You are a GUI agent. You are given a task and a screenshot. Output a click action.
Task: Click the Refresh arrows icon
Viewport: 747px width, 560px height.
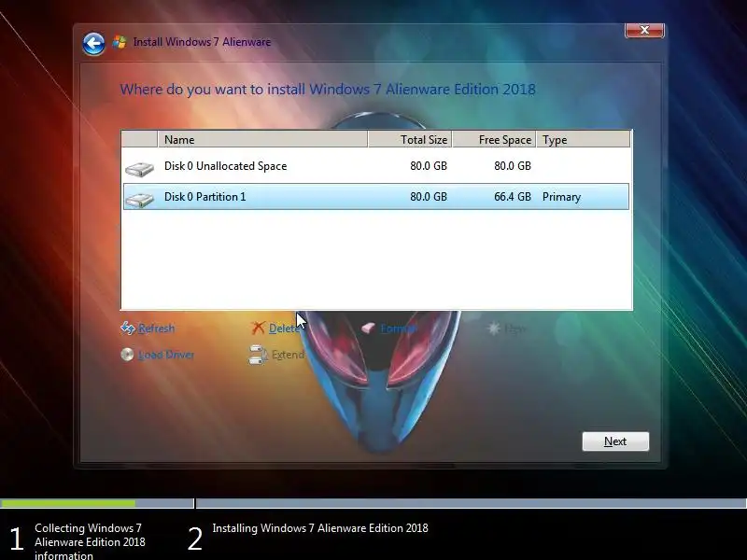tap(128, 328)
